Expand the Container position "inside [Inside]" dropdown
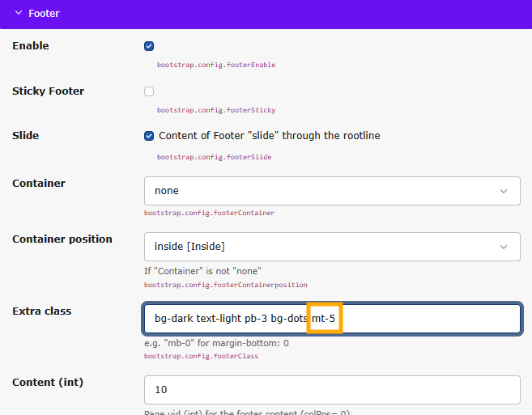 click(x=331, y=246)
